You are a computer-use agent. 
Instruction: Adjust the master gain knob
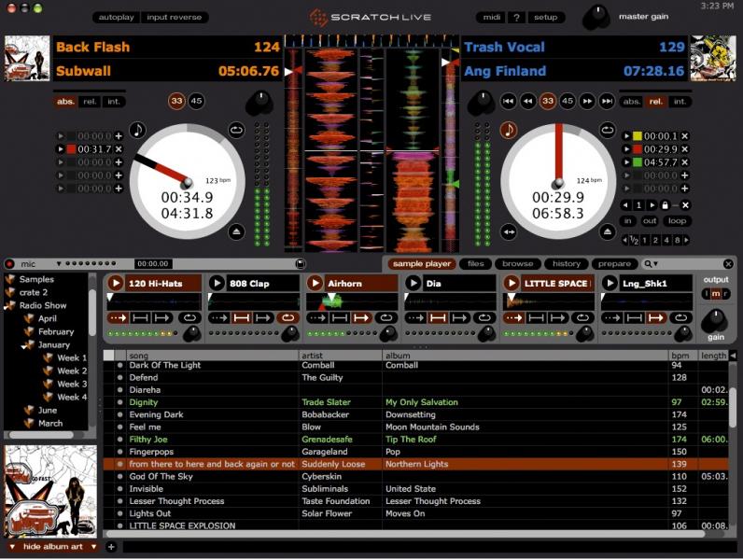[596, 17]
